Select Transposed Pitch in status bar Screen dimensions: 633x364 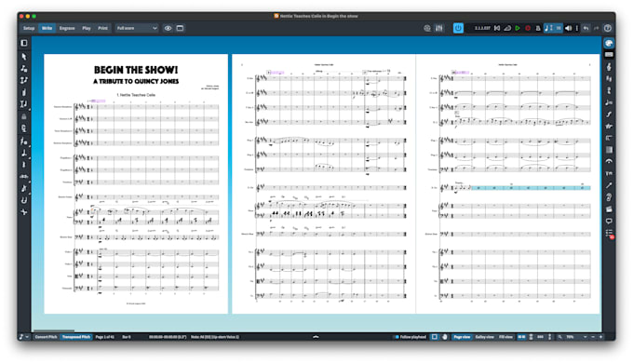click(x=76, y=337)
